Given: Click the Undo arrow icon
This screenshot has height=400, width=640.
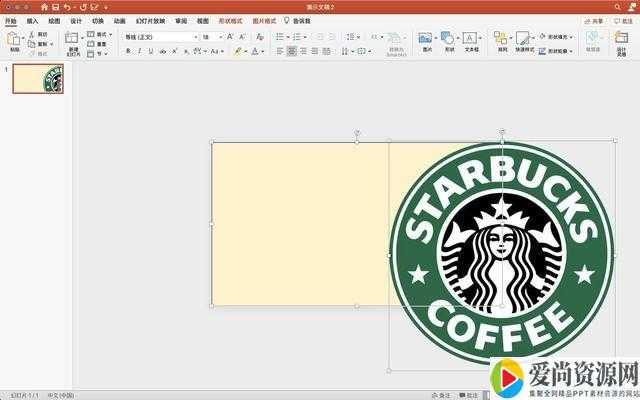Looking at the screenshot, I should (67, 6).
